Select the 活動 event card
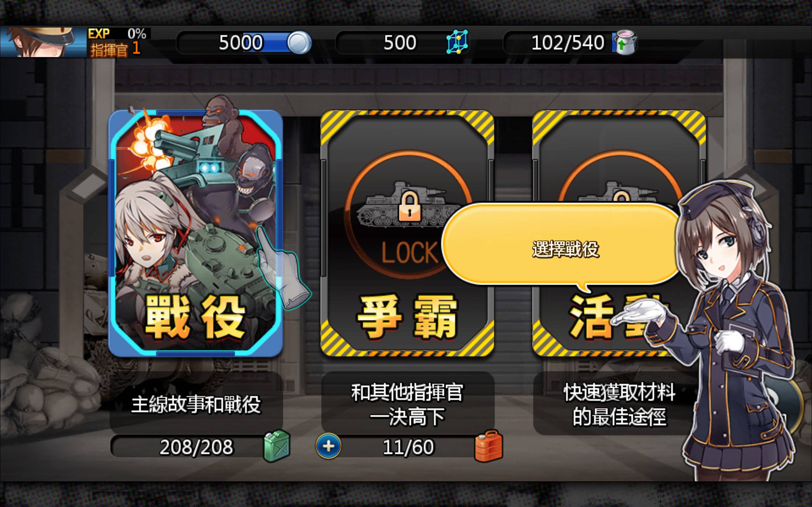 (x=619, y=233)
